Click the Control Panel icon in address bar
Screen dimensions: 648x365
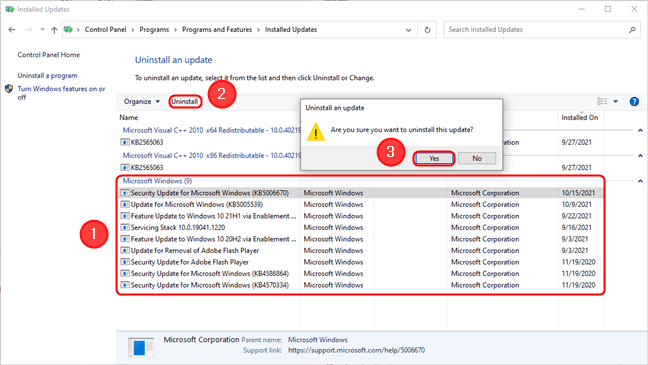coord(68,29)
